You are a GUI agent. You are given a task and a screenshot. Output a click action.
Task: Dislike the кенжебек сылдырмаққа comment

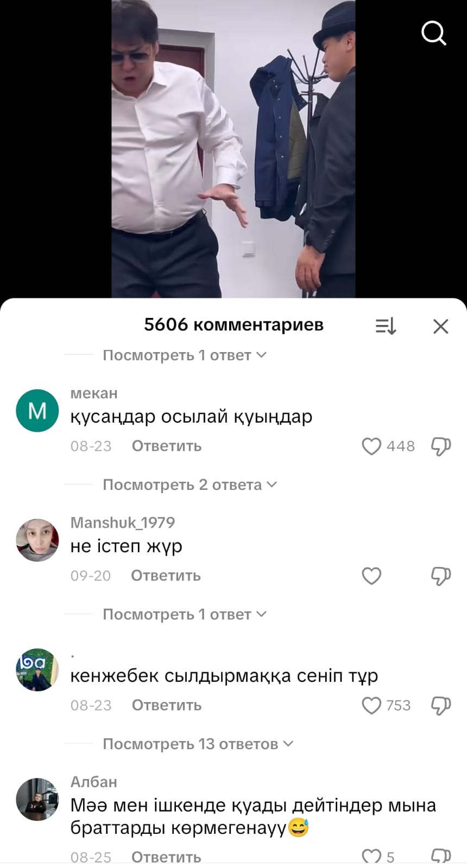click(x=441, y=706)
